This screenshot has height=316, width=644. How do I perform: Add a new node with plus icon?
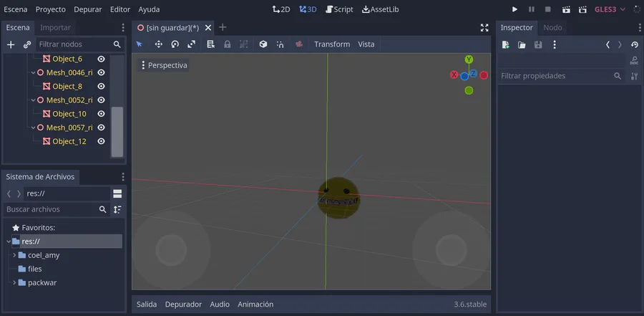11,44
